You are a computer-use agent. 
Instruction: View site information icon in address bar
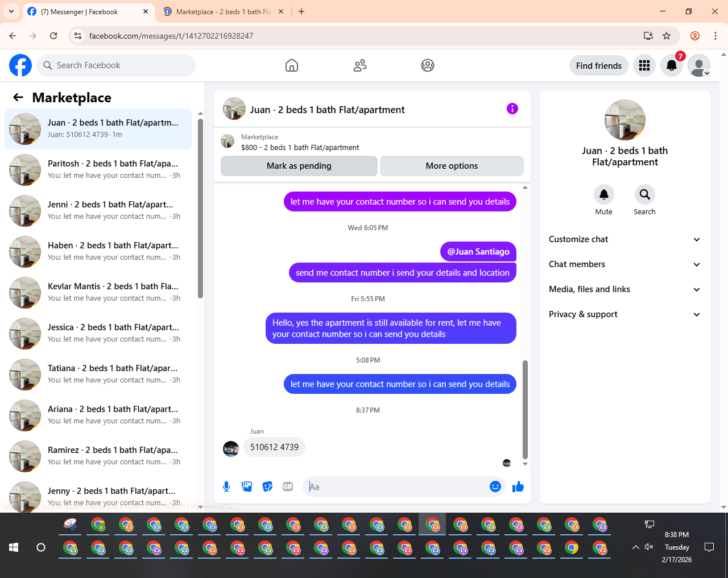[x=78, y=36]
